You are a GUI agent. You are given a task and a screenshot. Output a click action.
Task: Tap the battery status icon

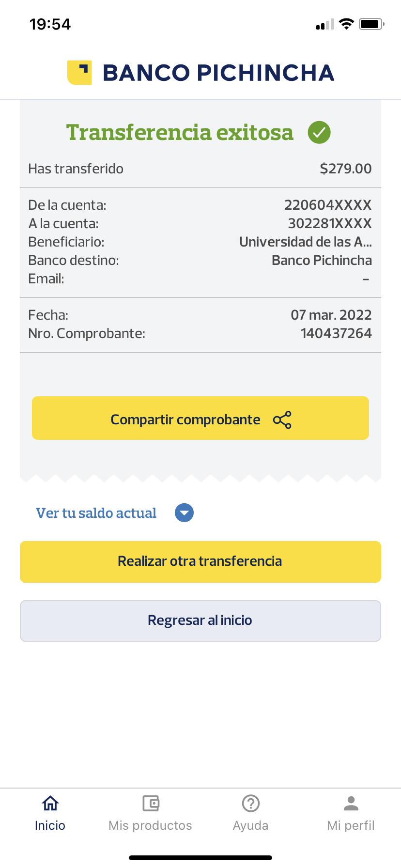[x=371, y=24]
